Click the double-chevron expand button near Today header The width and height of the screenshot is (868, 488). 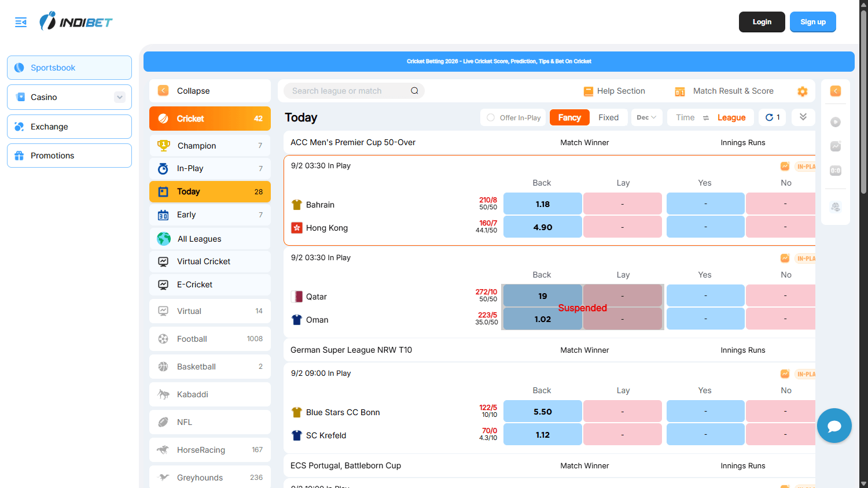pos(803,117)
